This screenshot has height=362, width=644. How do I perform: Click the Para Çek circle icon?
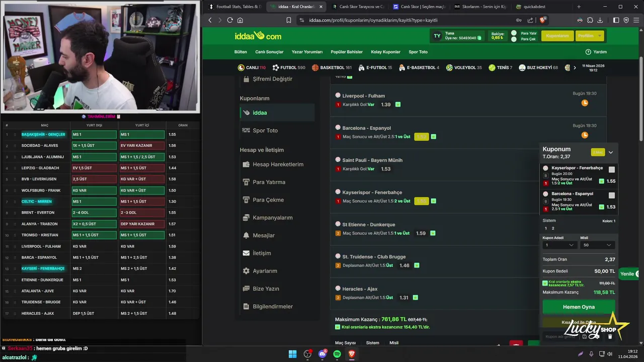pos(514,39)
